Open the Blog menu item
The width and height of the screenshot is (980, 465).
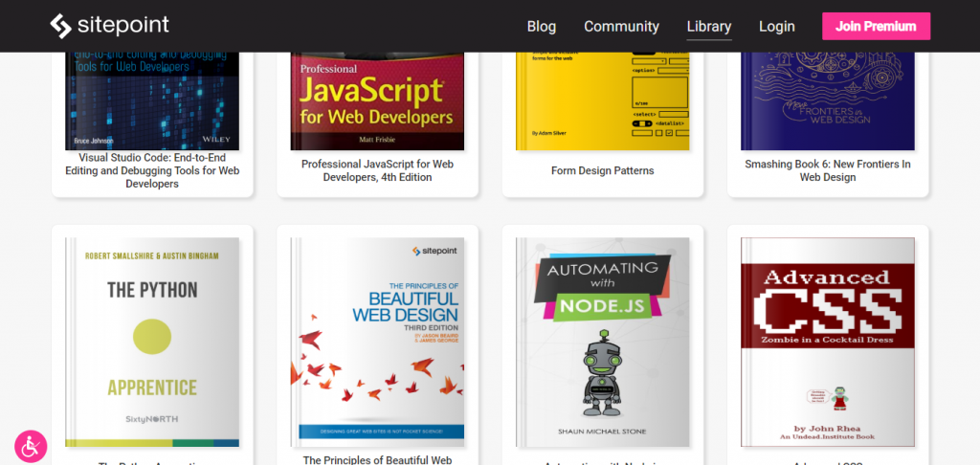[x=541, y=27]
